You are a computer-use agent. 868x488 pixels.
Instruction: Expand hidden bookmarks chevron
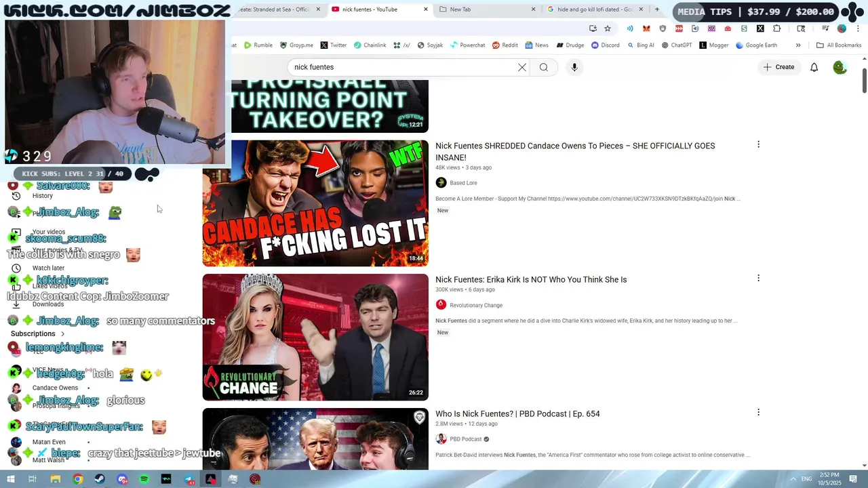pos(798,45)
